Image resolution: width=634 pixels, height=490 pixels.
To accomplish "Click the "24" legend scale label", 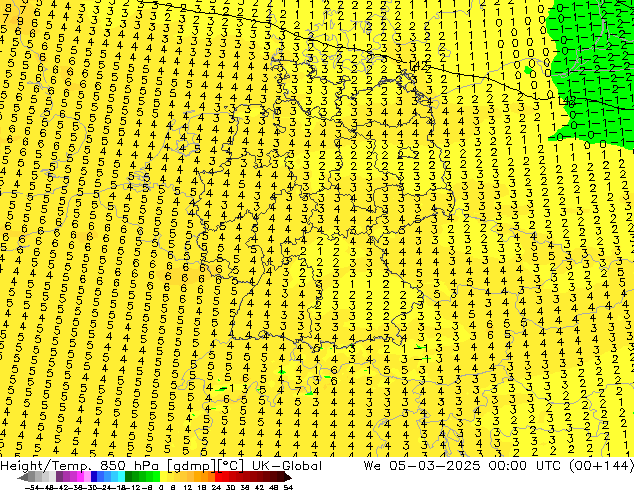I will point(217,487).
